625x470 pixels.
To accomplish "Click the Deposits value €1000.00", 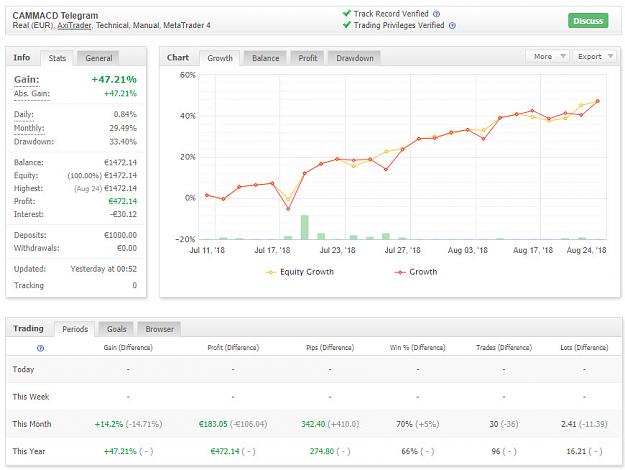I will pyautogui.click(x=120, y=235).
